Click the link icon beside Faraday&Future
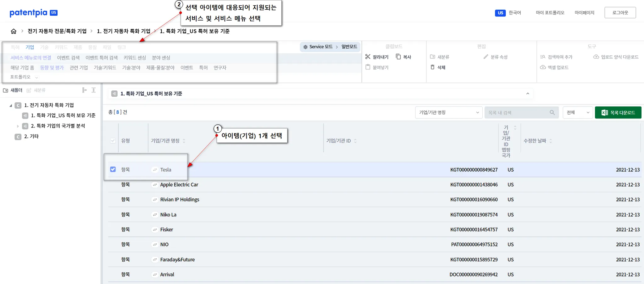644x284 pixels. pos(155,260)
